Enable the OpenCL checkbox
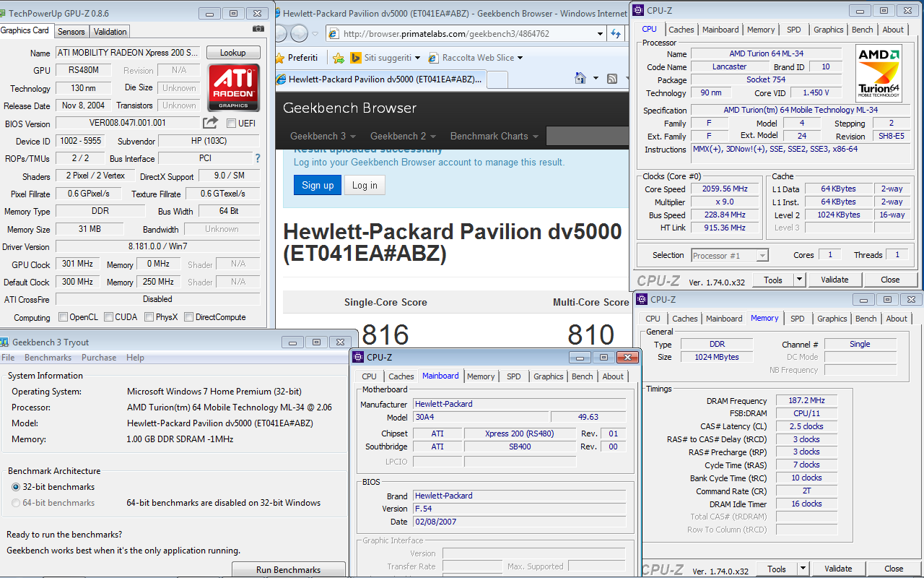924x578 pixels. pos(63,316)
